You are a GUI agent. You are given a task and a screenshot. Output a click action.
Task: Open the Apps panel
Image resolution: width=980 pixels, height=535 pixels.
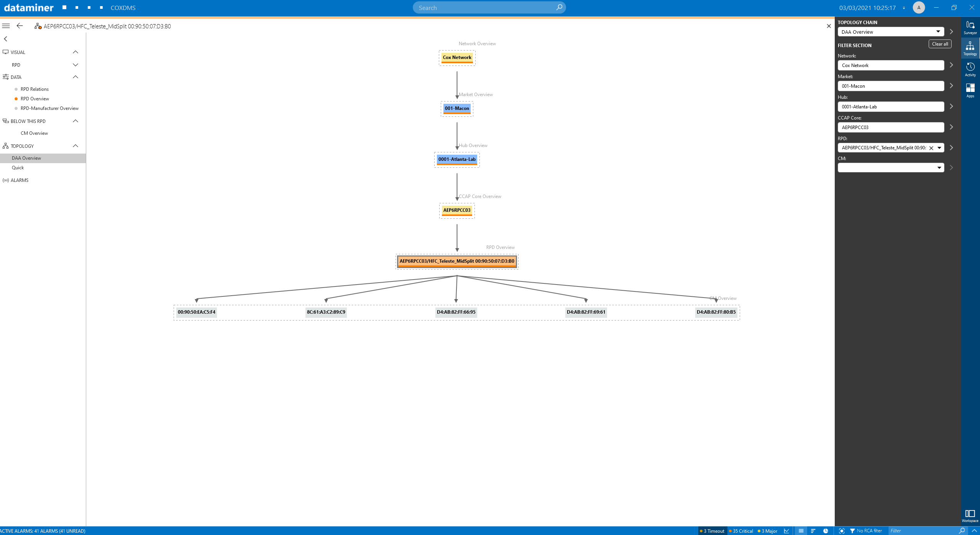coord(970,91)
